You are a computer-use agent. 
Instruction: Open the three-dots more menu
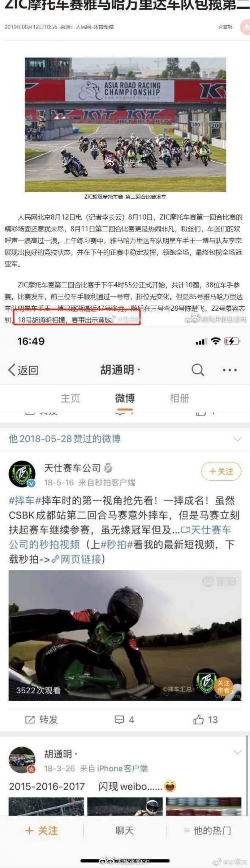click(x=229, y=370)
